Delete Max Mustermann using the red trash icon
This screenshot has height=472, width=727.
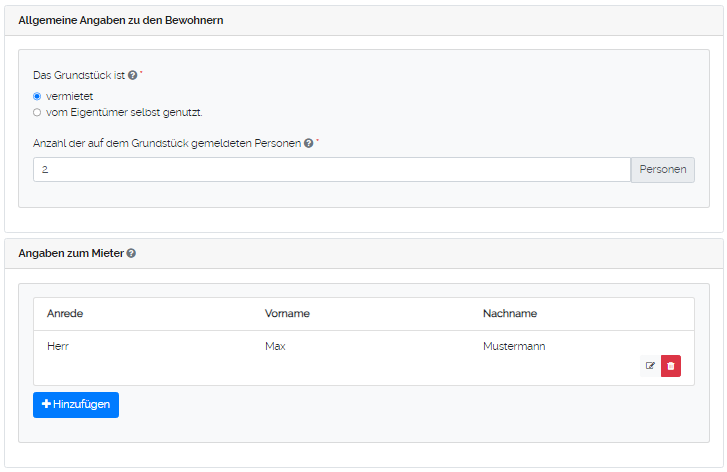[671, 366]
